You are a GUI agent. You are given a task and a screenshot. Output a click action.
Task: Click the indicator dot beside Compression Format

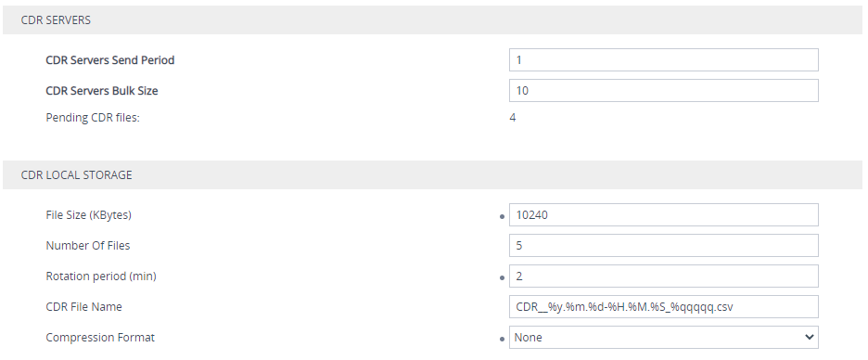[x=502, y=339]
